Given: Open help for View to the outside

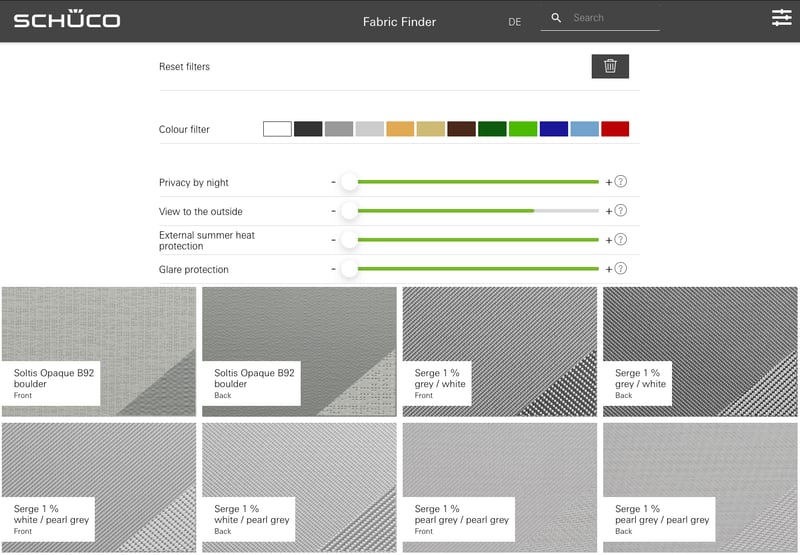Looking at the screenshot, I should pos(620,211).
